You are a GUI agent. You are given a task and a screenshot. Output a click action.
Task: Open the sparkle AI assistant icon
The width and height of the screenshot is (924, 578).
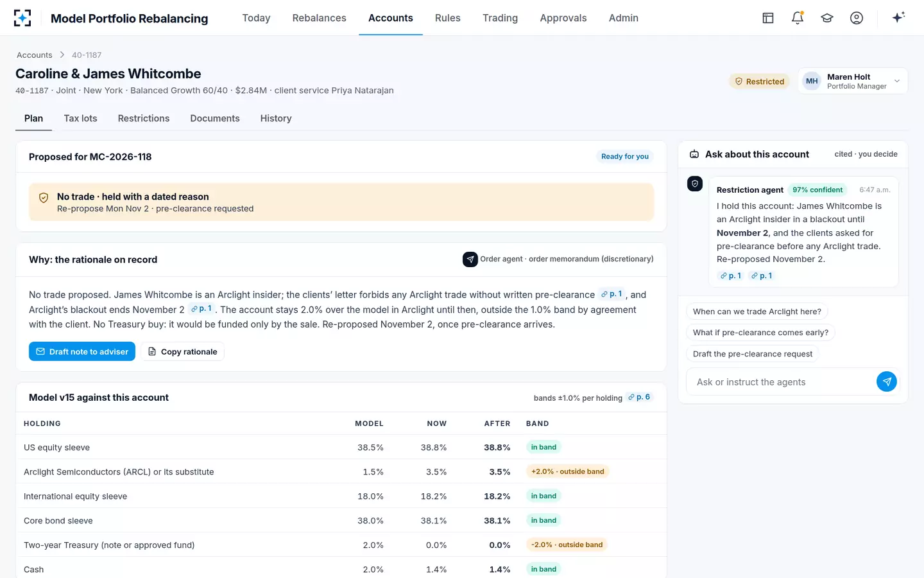pyautogui.click(x=898, y=17)
